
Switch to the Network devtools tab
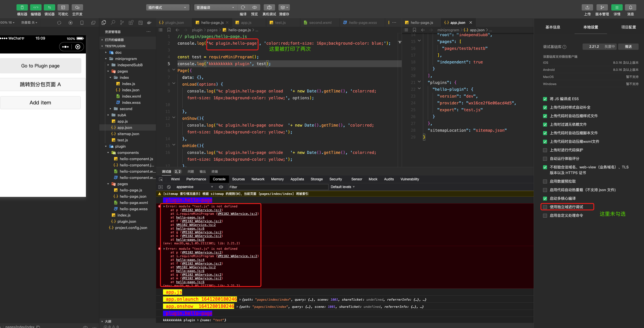coord(258,179)
